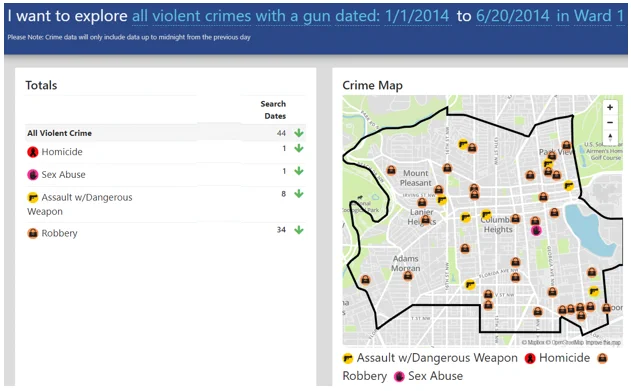Click assault gun marker over Columbia Heights label
The width and height of the screenshot is (631, 391).
pos(486,214)
